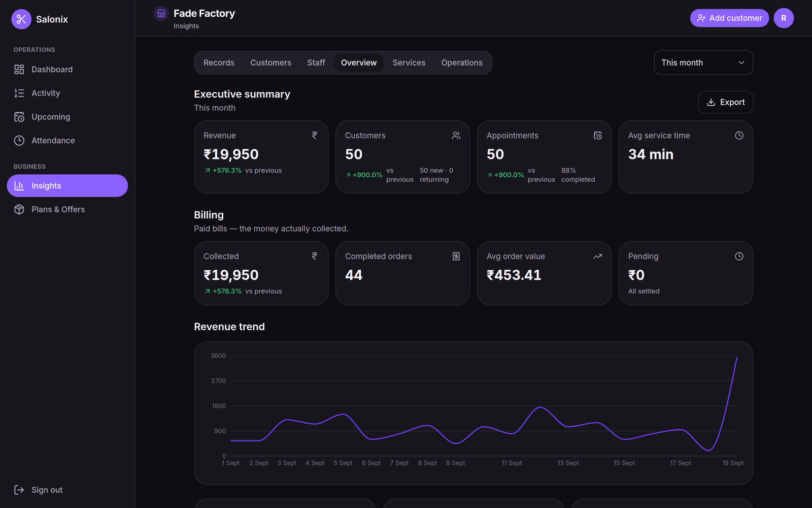The width and height of the screenshot is (812, 508).
Task: Click the 1800 label on chart y-axis
Action: pos(219,406)
